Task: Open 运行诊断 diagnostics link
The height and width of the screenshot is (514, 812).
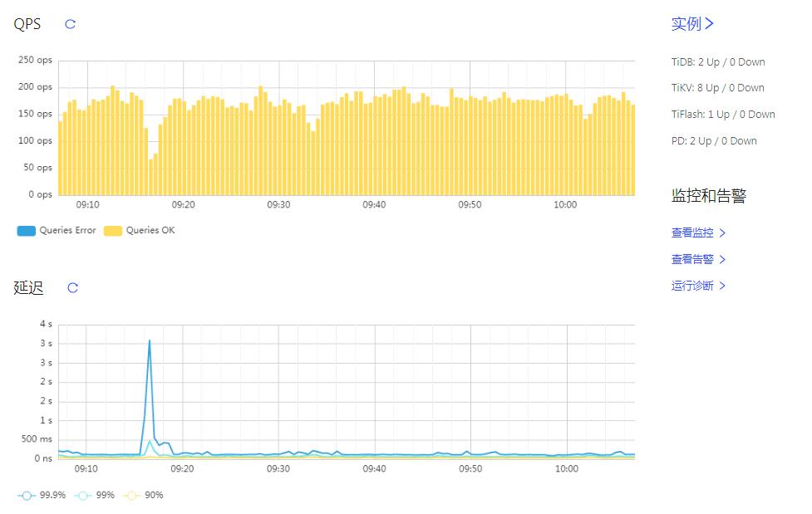Action: point(692,286)
